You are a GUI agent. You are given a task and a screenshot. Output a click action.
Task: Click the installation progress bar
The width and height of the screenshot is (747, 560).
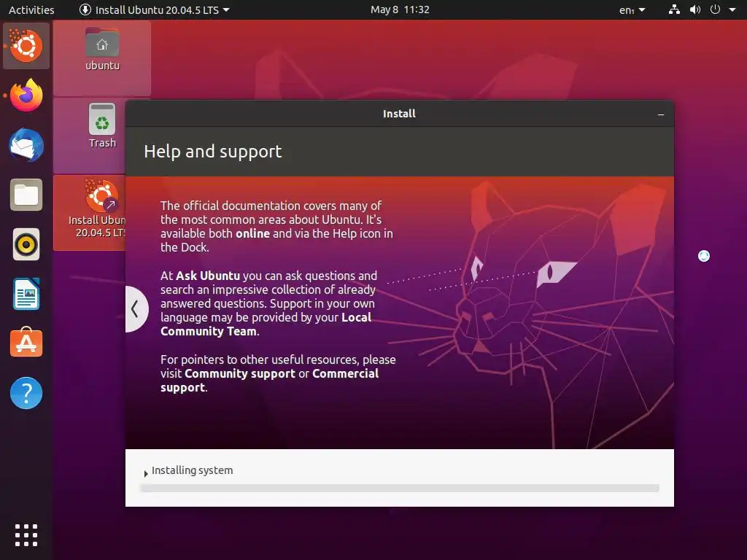tap(399, 488)
